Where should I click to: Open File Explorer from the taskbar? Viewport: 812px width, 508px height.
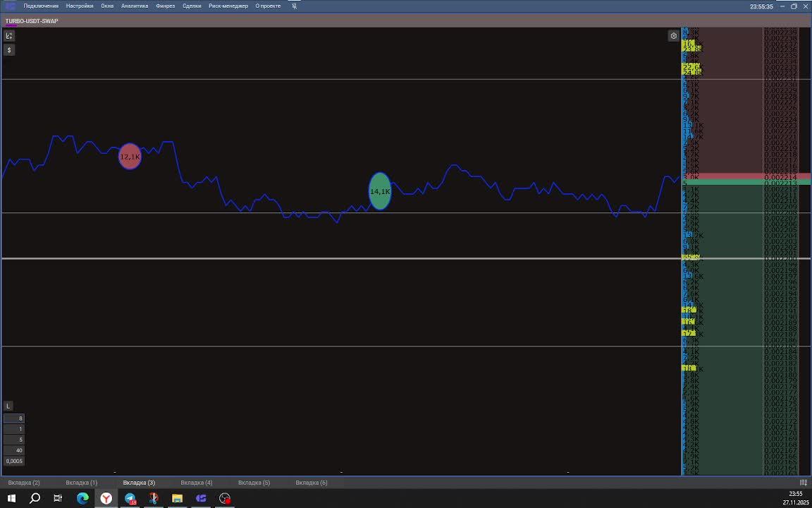point(177,499)
